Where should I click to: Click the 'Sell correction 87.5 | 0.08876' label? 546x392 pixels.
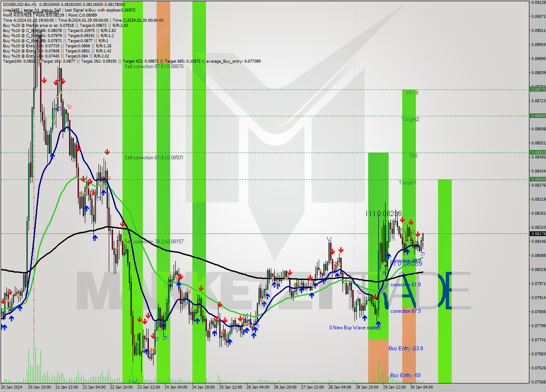point(154,66)
